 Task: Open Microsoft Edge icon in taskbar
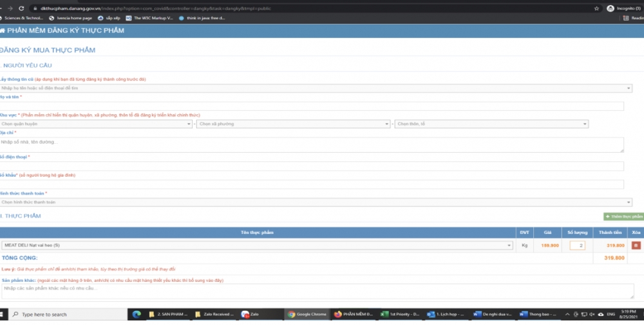click(x=136, y=314)
